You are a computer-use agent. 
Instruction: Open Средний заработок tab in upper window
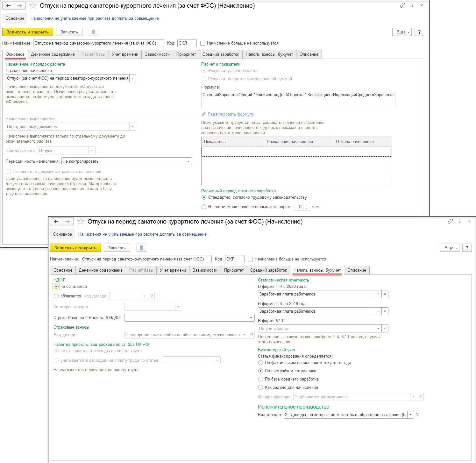[x=221, y=54]
